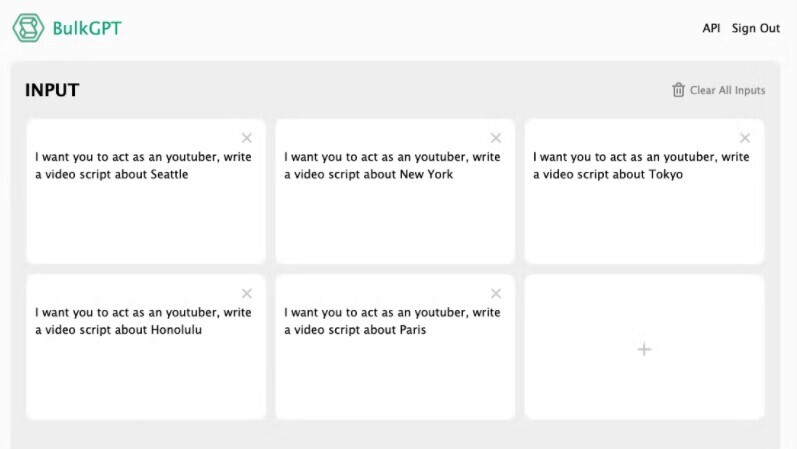Dismiss the Paris prompt card
The image size is (797, 449).
pos(496,293)
